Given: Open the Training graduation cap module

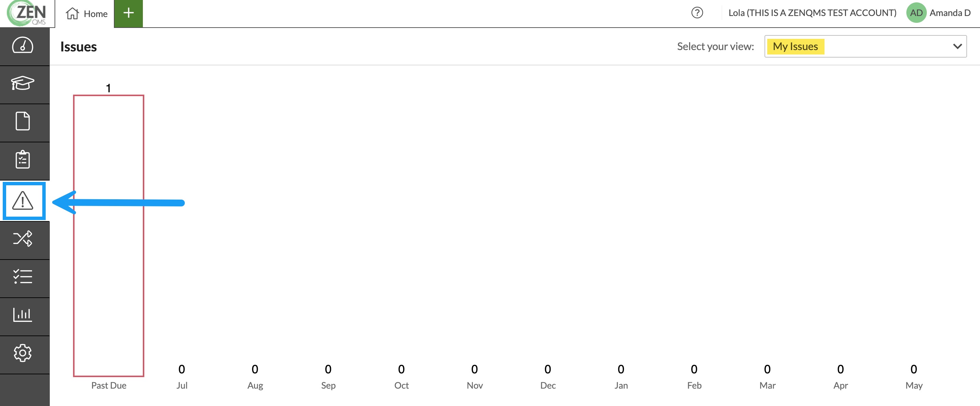Looking at the screenshot, I should pyautogui.click(x=23, y=83).
